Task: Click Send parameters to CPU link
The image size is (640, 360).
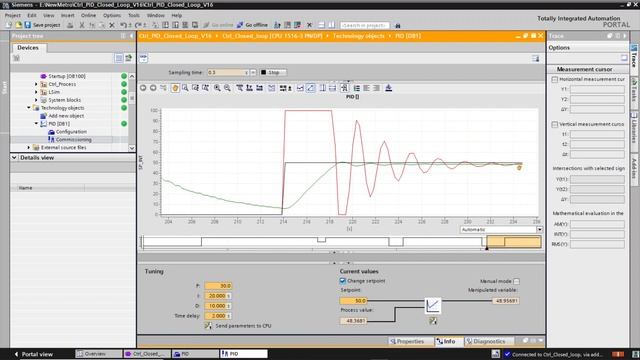Action: pyautogui.click(x=243, y=326)
